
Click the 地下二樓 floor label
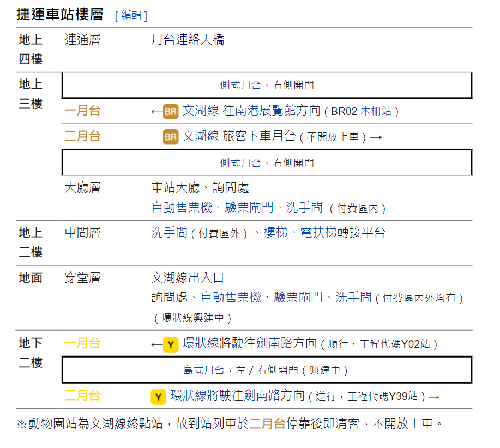tap(31, 353)
